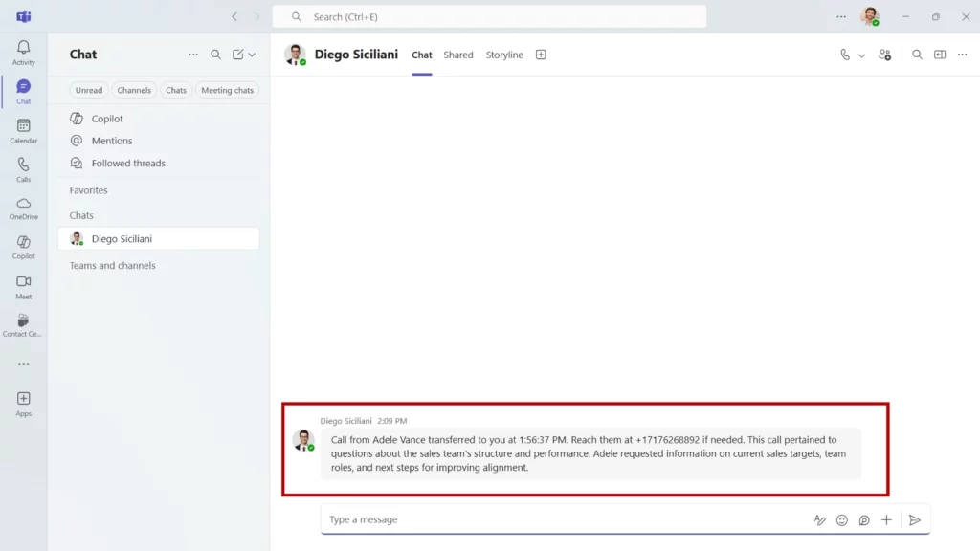Open the text format icon in compose box
Viewport: 980px width, 551px height.
(820, 520)
